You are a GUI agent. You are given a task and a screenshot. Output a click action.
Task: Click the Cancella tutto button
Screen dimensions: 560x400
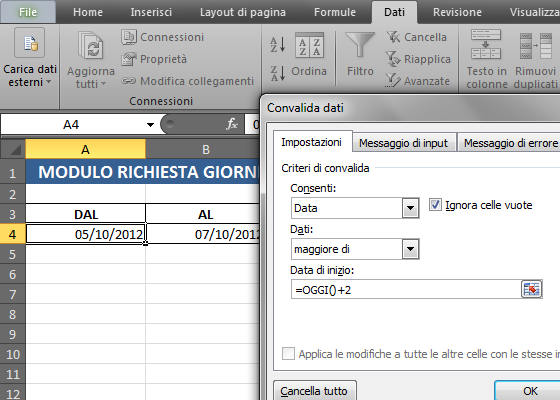click(x=315, y=391)
